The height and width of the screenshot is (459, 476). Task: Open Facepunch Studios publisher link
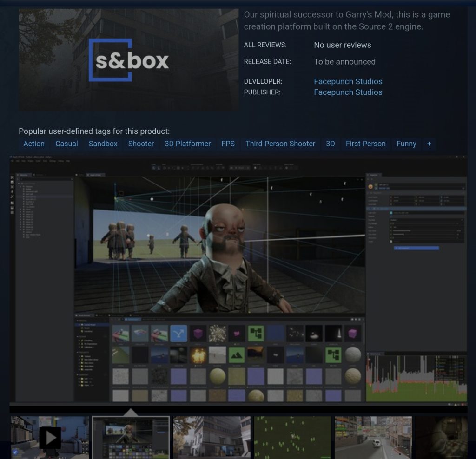pyautogui.click(x=348, y=92)
